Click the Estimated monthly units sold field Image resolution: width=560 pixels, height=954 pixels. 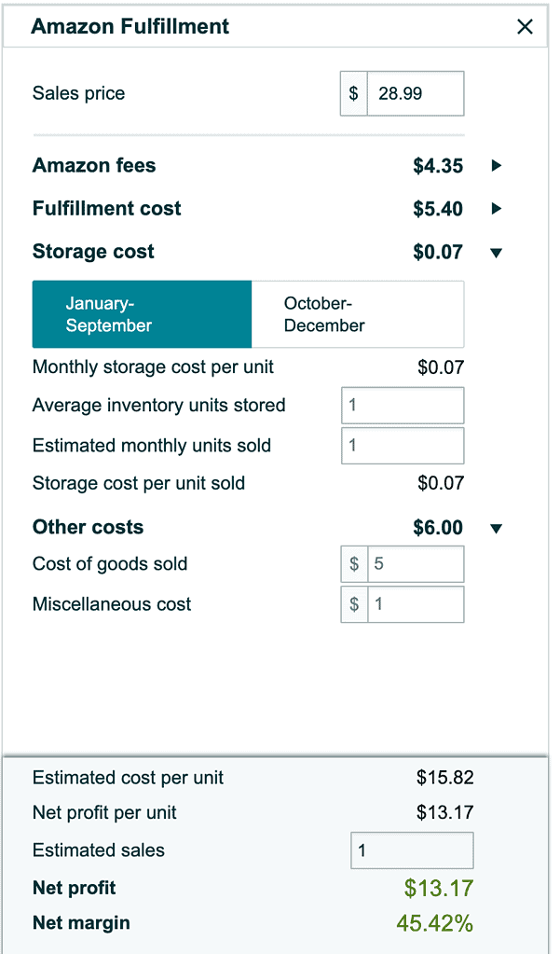coord(403,446)
